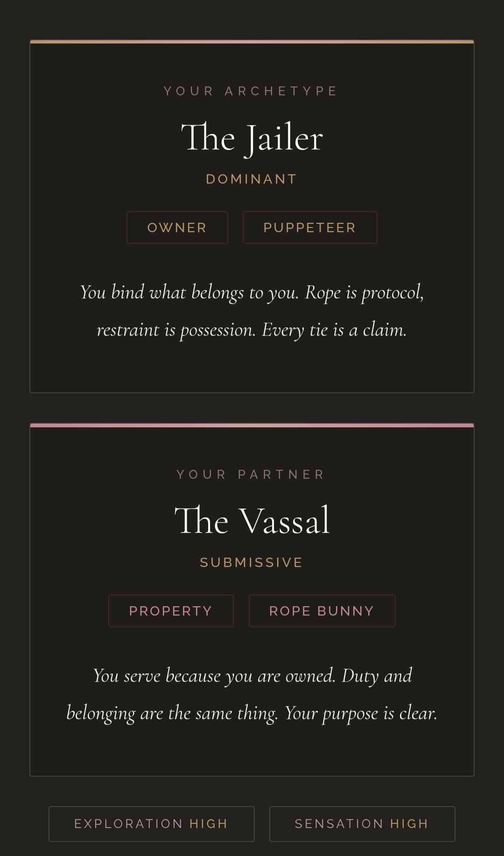Open the Sensation High trait chip

pyautogui.click(x=362, y=824)
